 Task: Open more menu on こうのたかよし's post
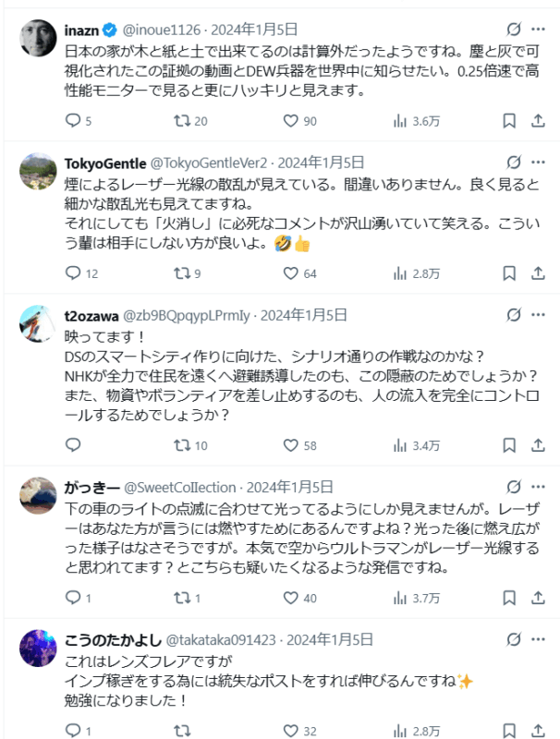pos(542,638)
